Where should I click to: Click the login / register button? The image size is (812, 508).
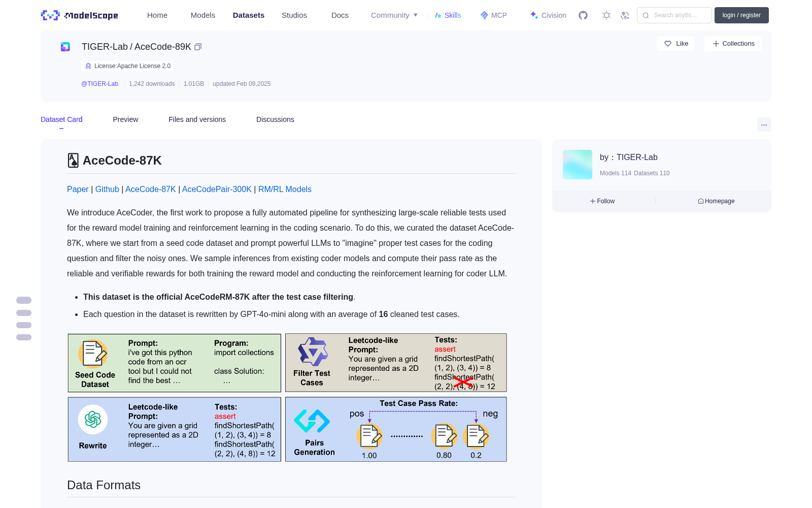tap(741, 15)
